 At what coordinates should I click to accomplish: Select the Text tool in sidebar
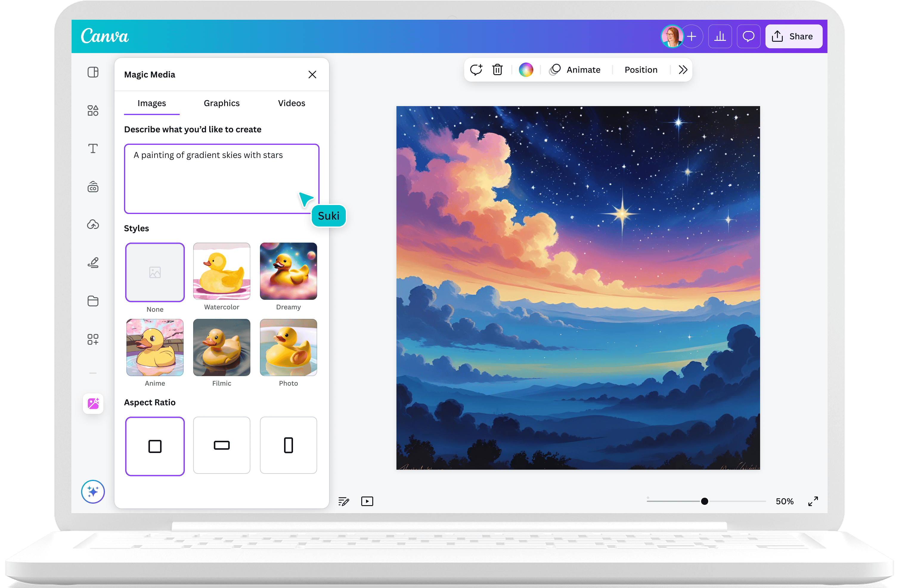pos(93,148)
